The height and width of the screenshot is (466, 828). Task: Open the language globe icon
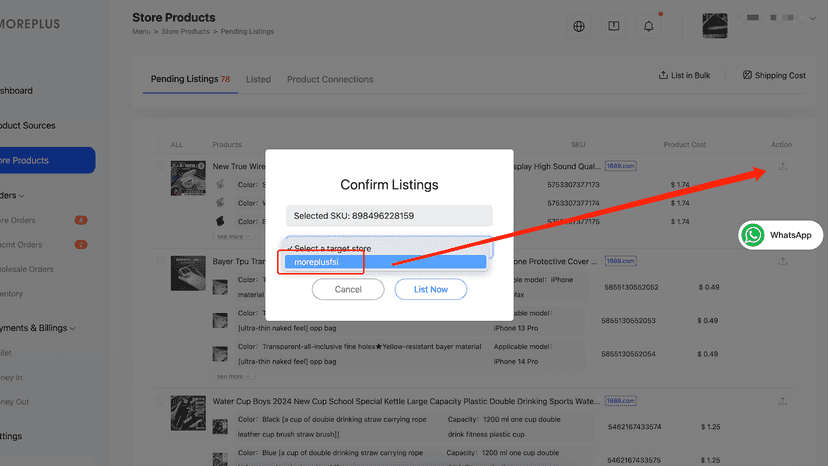click(x=579, y=26)
